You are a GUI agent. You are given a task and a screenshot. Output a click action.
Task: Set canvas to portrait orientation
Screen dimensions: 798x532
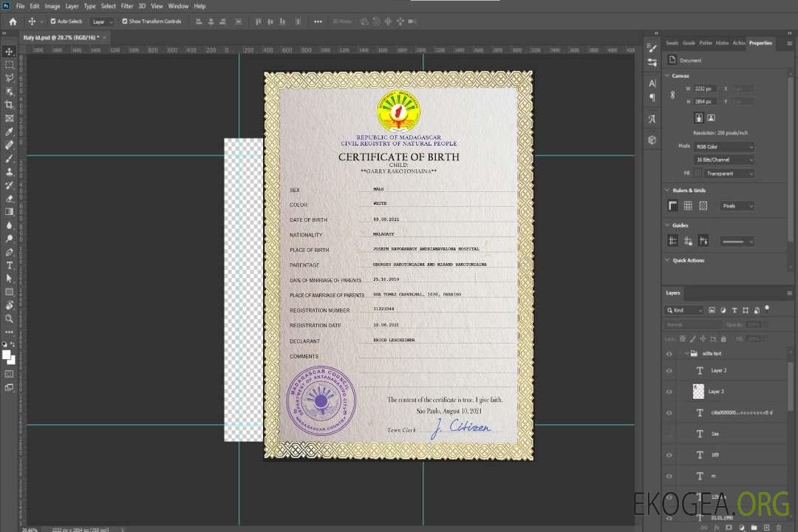699,118
